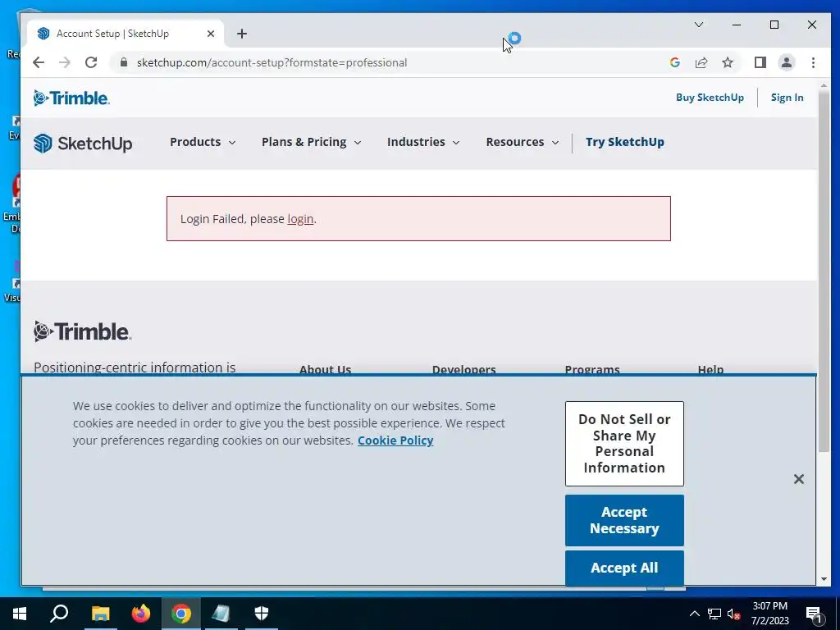
Task: Click the address bar URL field
Action: pyautogui.click(x=272, y=62)
